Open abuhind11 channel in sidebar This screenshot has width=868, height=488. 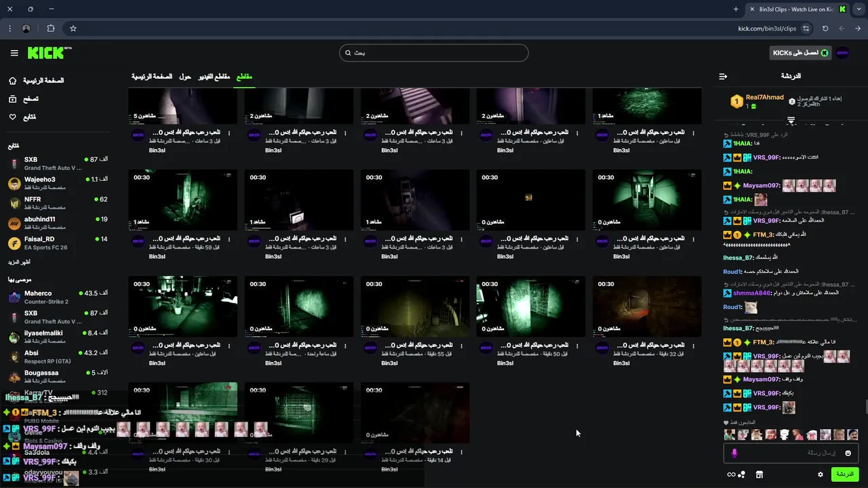pos(58,223)
